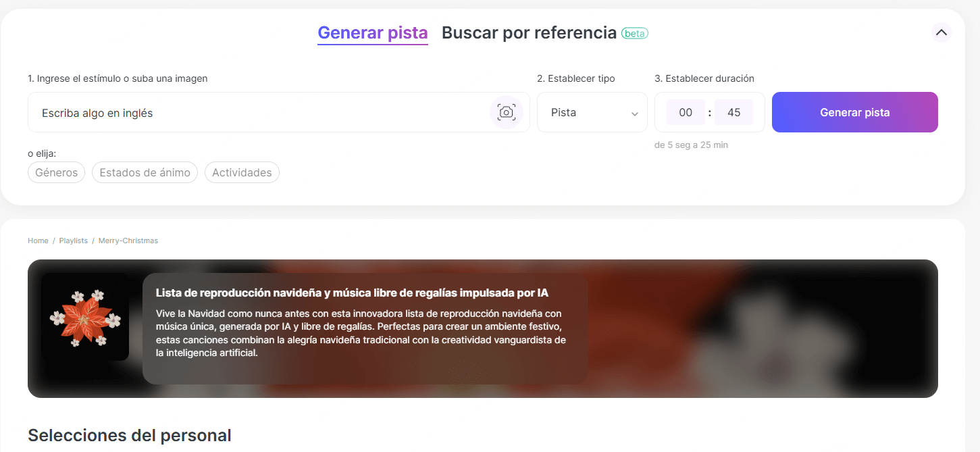
Task: Click the camera icon to upload an image
Action: coord(505,112)
